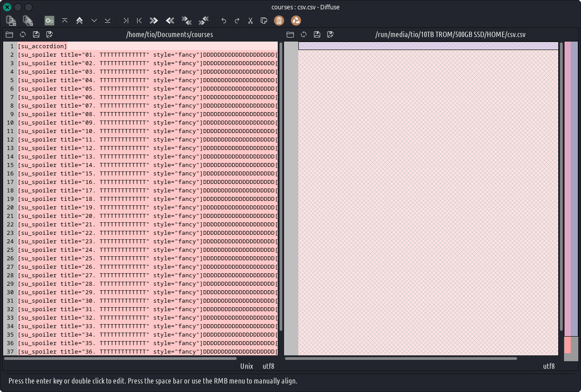Image resolution: width=581 pixels, height=392 pixels.
Task: Click the left pane vertical scrollbar
Action: click(281, 187)
